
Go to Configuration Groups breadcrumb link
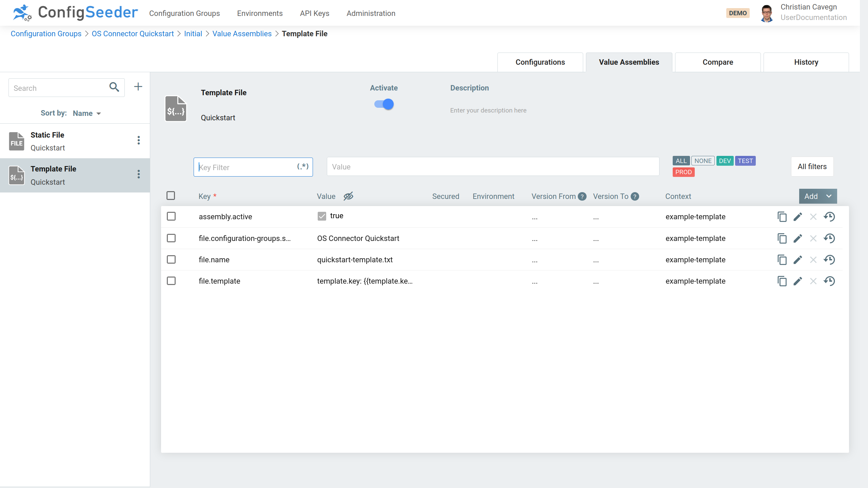(46, 34)
